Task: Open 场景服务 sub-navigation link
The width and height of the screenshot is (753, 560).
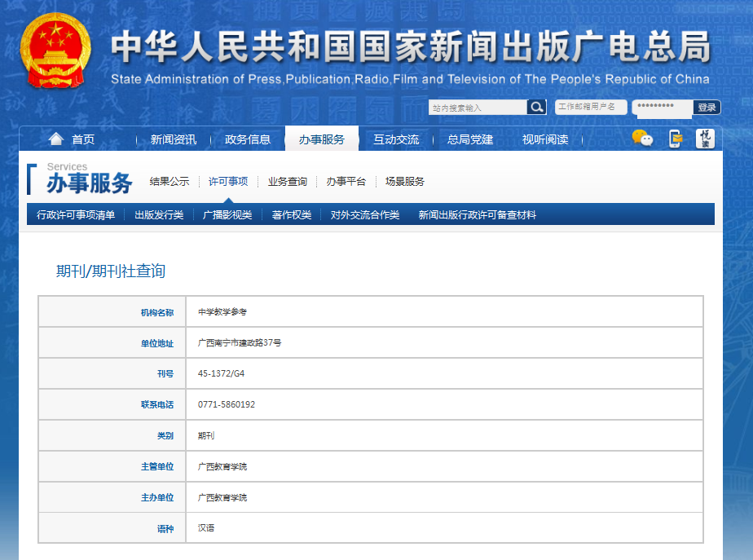Action: 405,181
